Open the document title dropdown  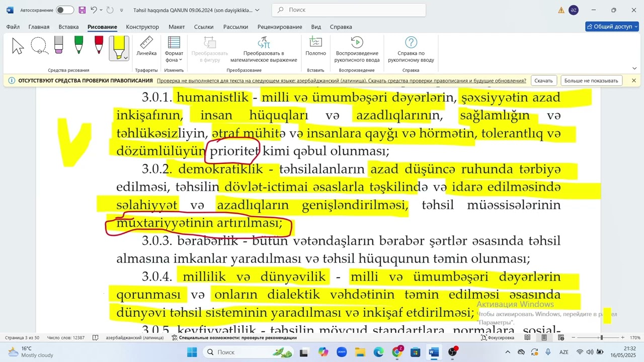258,10
